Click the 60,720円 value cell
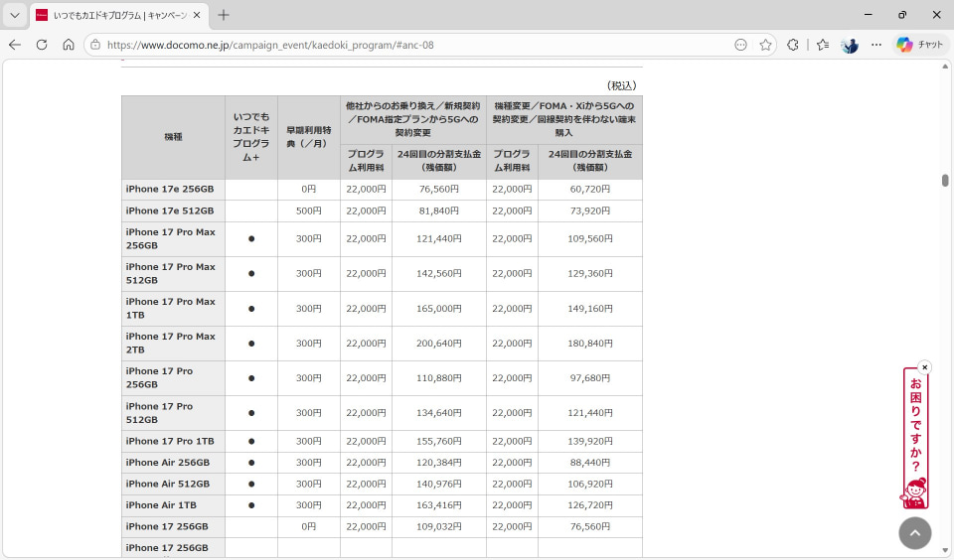This screenshot has height=560, width=954. coord(590,189)
